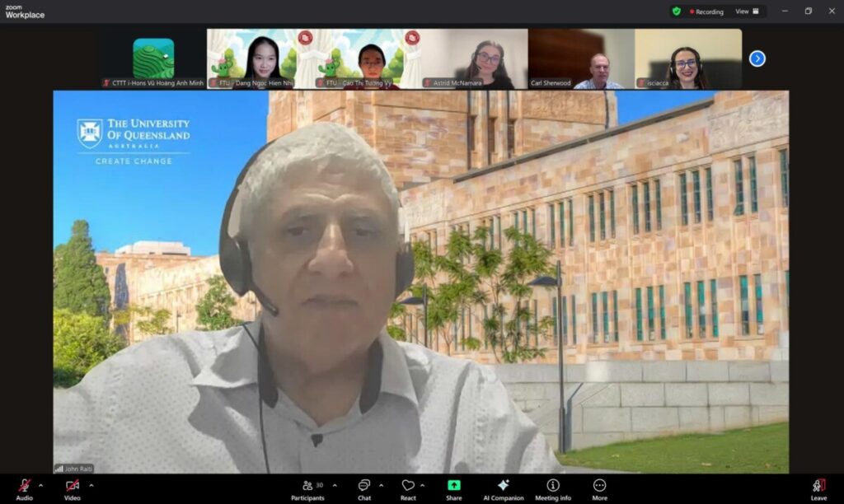This screenshot has height=504, width=844.
Task: Show Meeting info
Action: coord(553,488)
